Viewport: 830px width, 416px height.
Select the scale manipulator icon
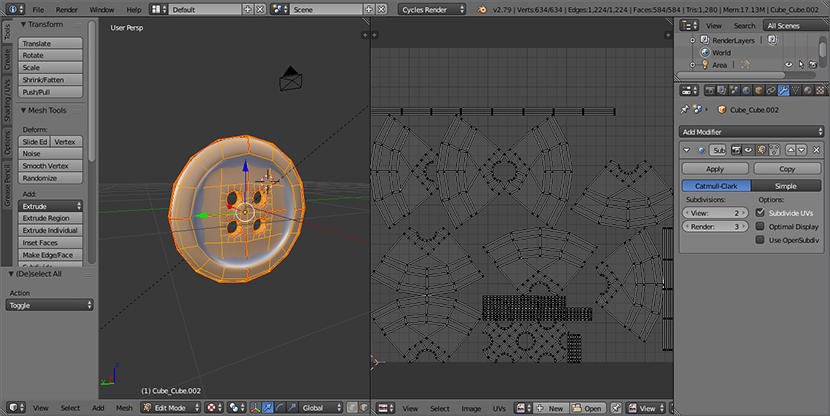point(292,408)
